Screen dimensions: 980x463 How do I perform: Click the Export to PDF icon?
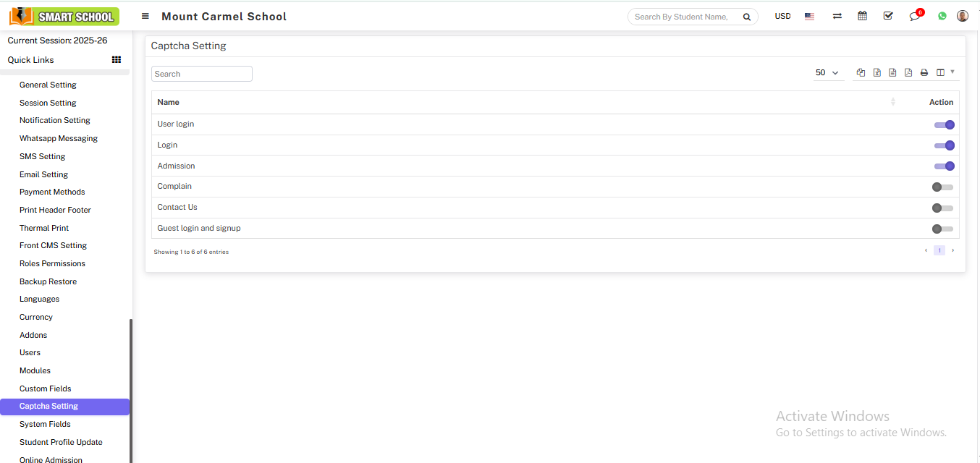click(x=908, y=72)
